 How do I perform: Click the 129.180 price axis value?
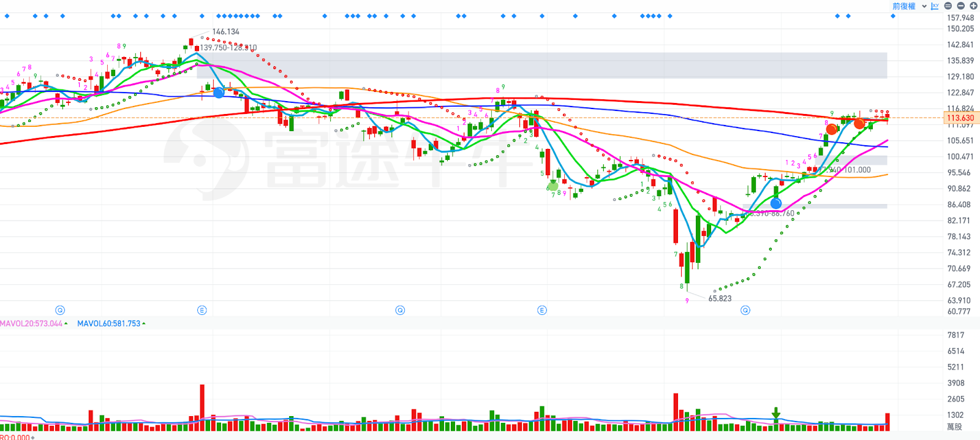(x=960, y=77)
